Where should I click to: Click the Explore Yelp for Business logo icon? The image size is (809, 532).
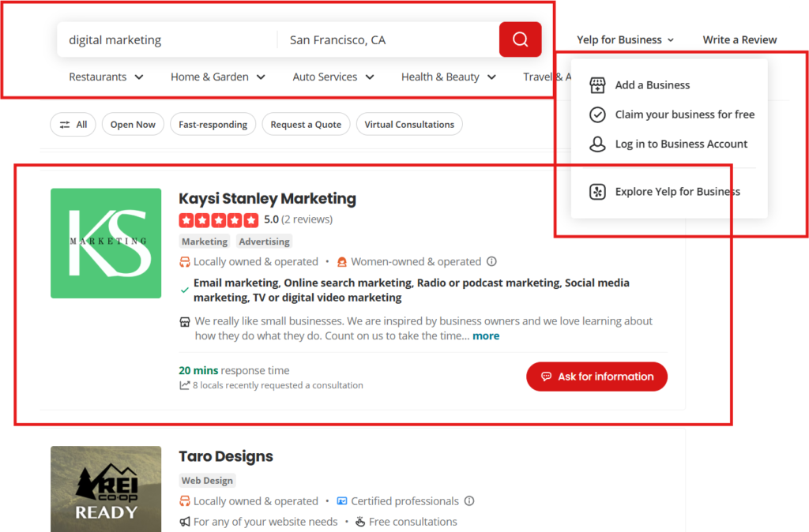coord(597,192)
